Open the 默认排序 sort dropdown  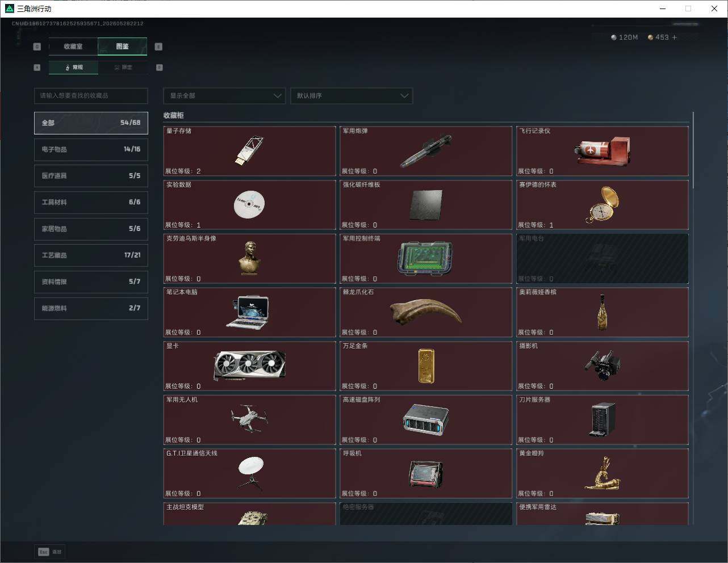coord(352,96)
